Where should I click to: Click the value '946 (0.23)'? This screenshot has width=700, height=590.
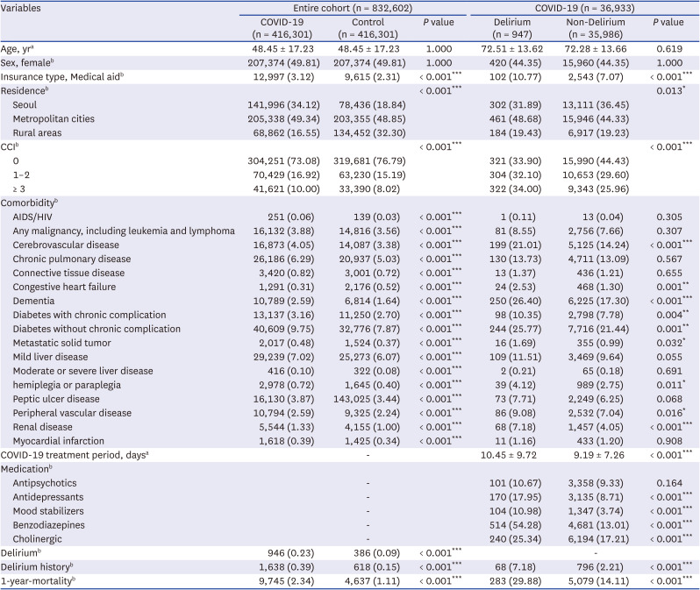click(290, 553)
